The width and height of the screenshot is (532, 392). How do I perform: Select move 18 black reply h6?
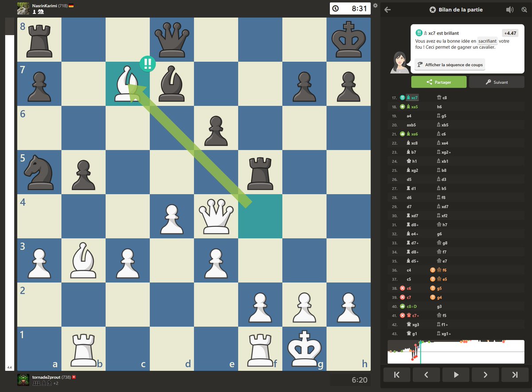point(439,107)
